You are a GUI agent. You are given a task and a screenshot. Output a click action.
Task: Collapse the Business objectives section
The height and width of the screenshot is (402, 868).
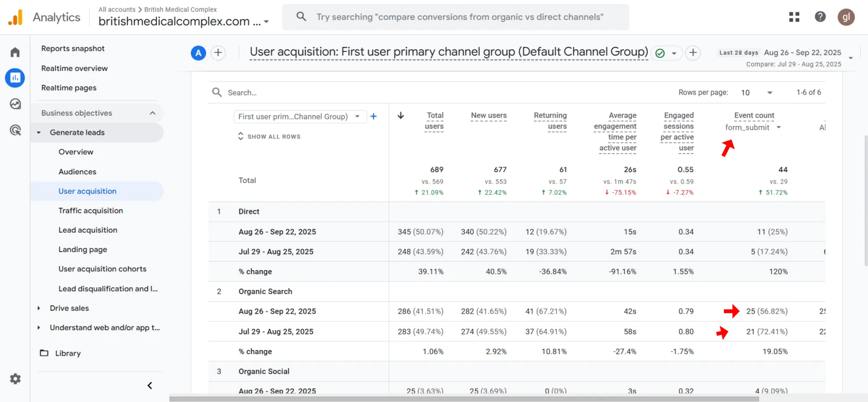point(152,113)
